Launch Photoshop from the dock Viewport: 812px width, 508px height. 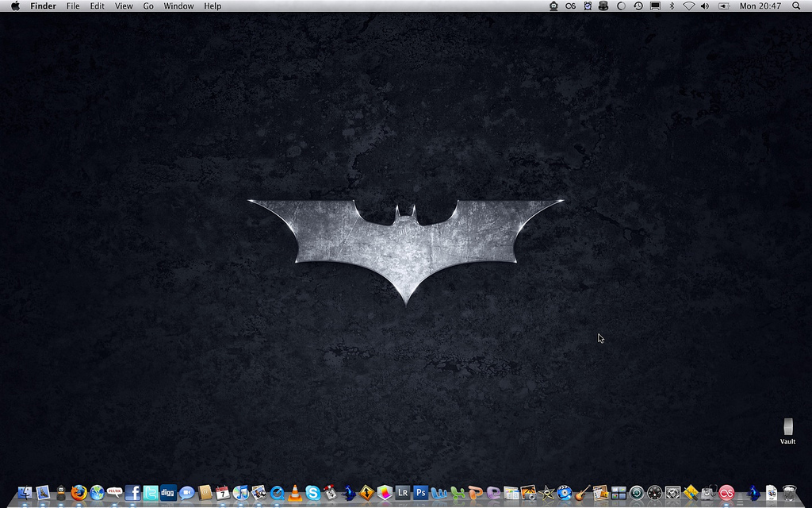tap(420, 492)
